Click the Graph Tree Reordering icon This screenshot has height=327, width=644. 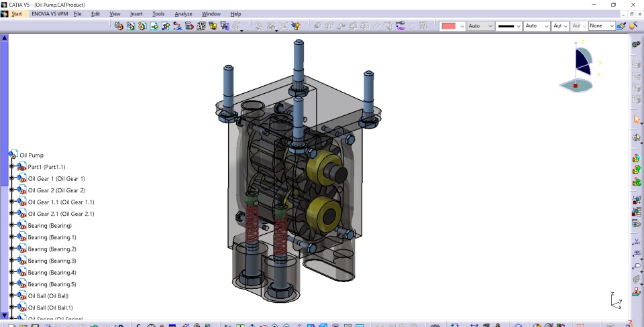(x=189, y=26)
